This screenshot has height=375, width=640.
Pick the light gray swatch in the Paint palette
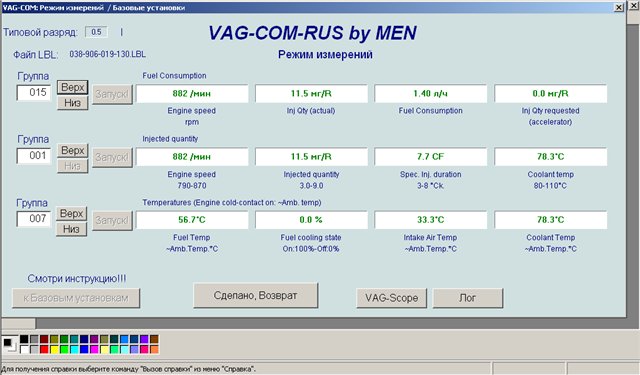34,349
